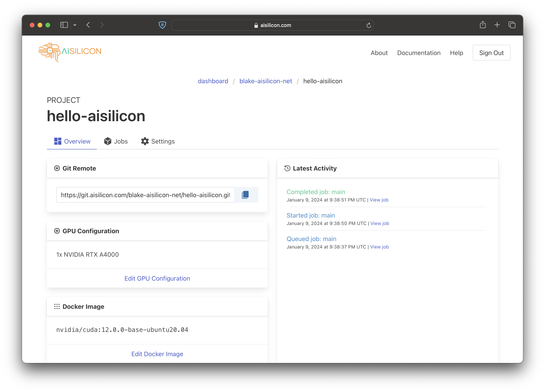Screen dimensions: 545x392
Task: Open Edit GPU Configuration link
Action: (x=157, y=278)
